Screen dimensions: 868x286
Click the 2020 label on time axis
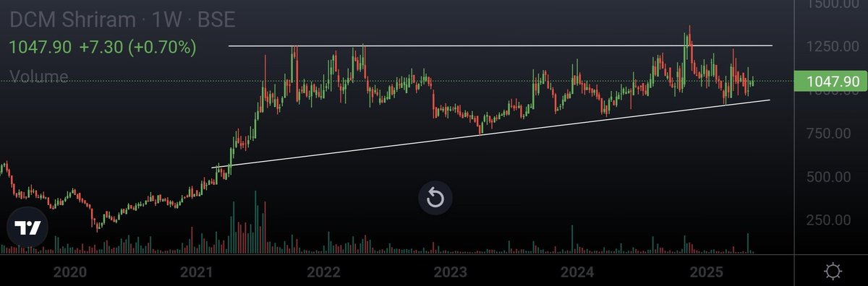pyautogui.click(x=70, y=272)
